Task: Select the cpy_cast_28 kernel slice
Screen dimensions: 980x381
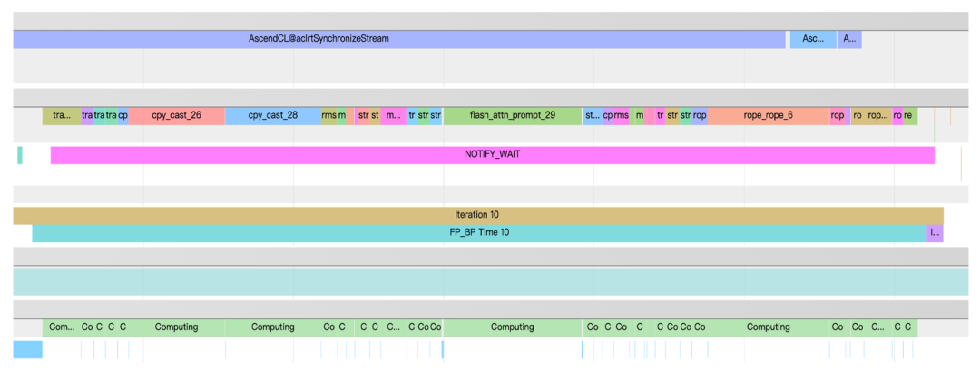Action: pos(272,116)
